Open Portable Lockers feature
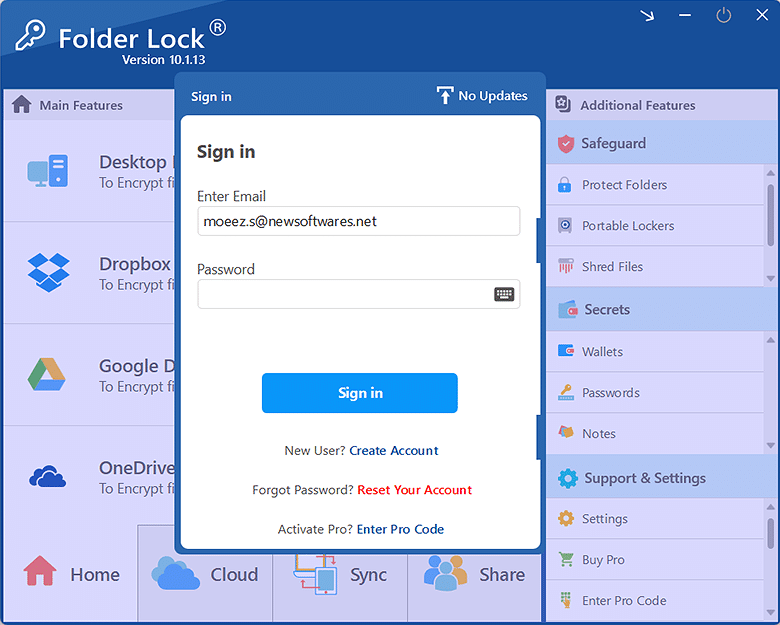This screenshot has width=780, height=625. [x=627, y=226]
